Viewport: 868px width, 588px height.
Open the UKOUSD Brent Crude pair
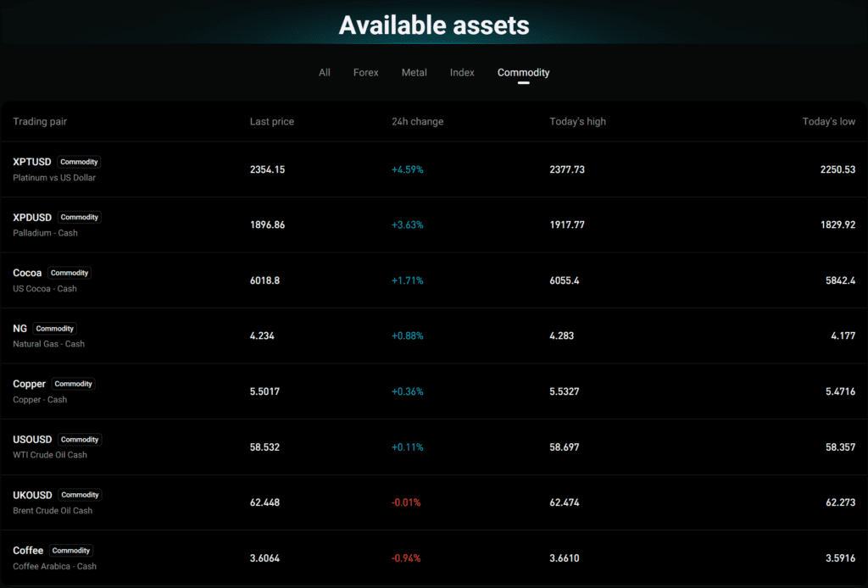coord(32,495)
